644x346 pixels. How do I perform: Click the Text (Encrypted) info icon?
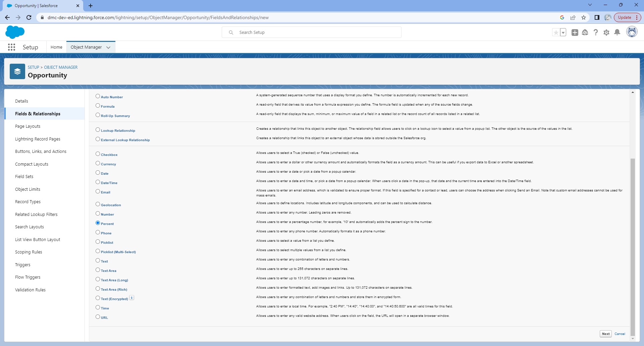[x=132, y=298]
